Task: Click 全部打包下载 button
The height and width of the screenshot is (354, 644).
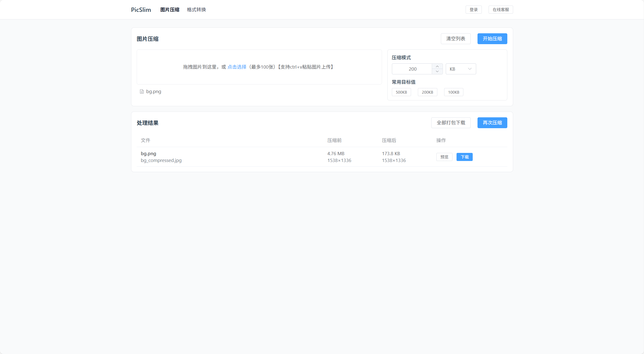Action: point(450,123)
